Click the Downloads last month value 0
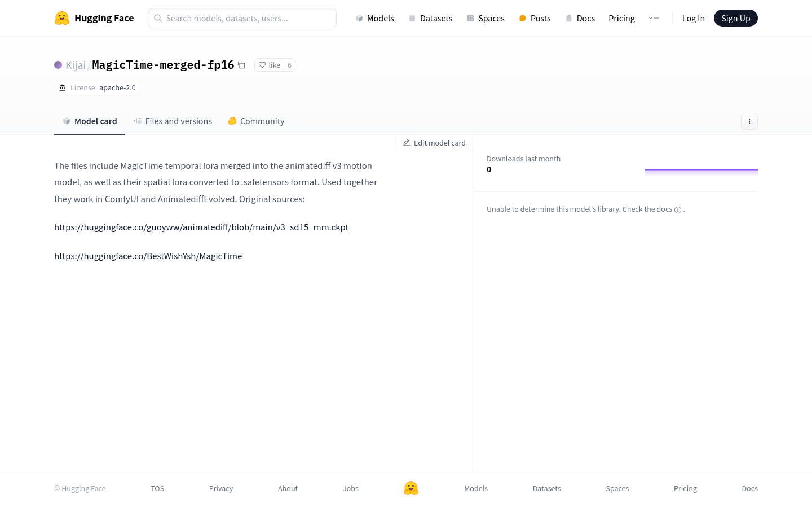The width and height of the screenshot is (812, 508). 489,169
